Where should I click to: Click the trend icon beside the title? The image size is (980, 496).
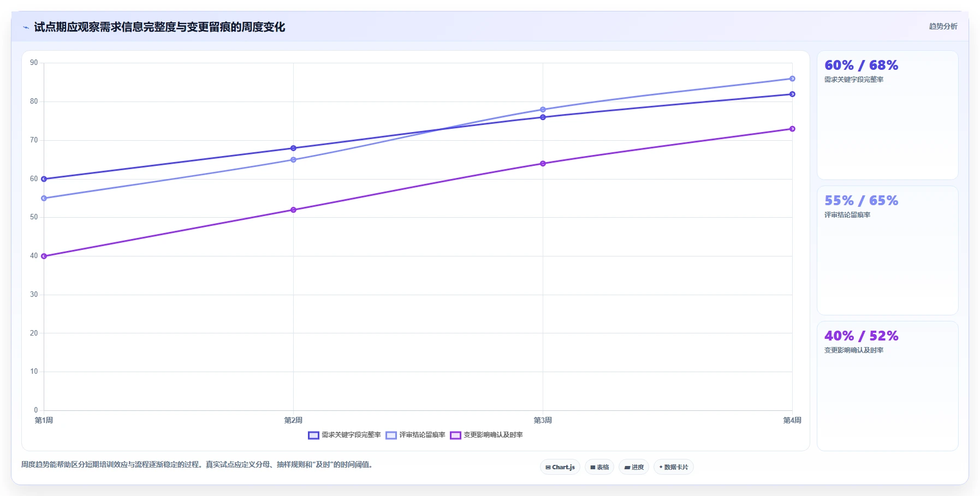(x=26, y=27)
